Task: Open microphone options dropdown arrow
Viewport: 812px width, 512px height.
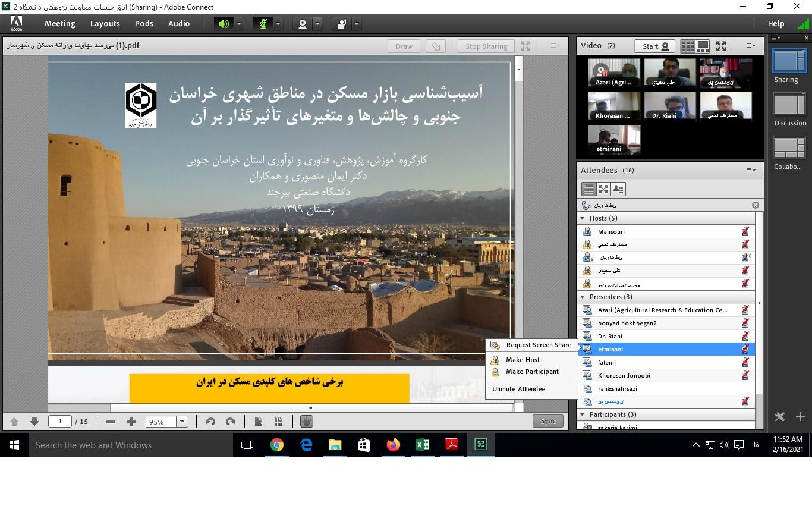Action: (278, 24)
